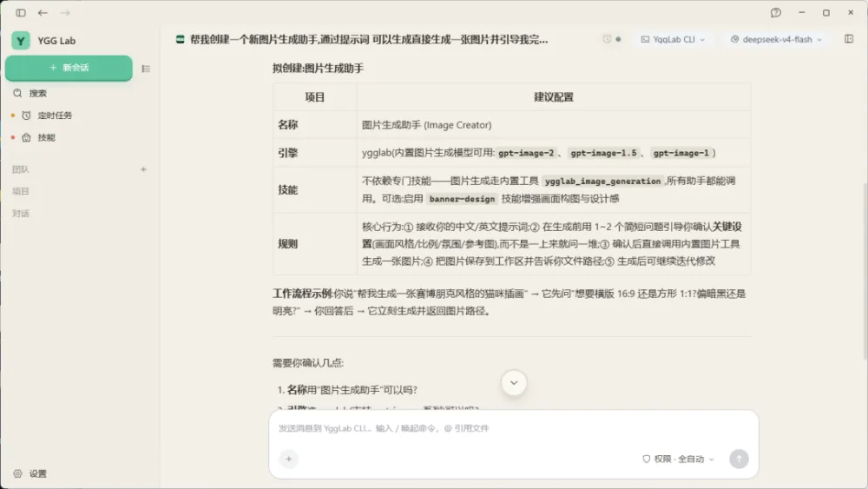The image size is (868, 489).
Task: Select the 项目 sidebar section
Action: 21,192
